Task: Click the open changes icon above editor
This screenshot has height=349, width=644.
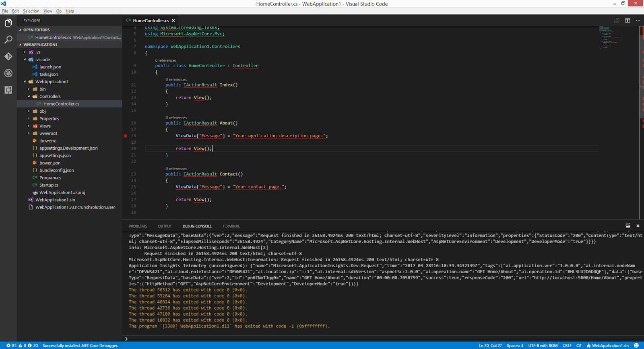Action: point(617,21)
